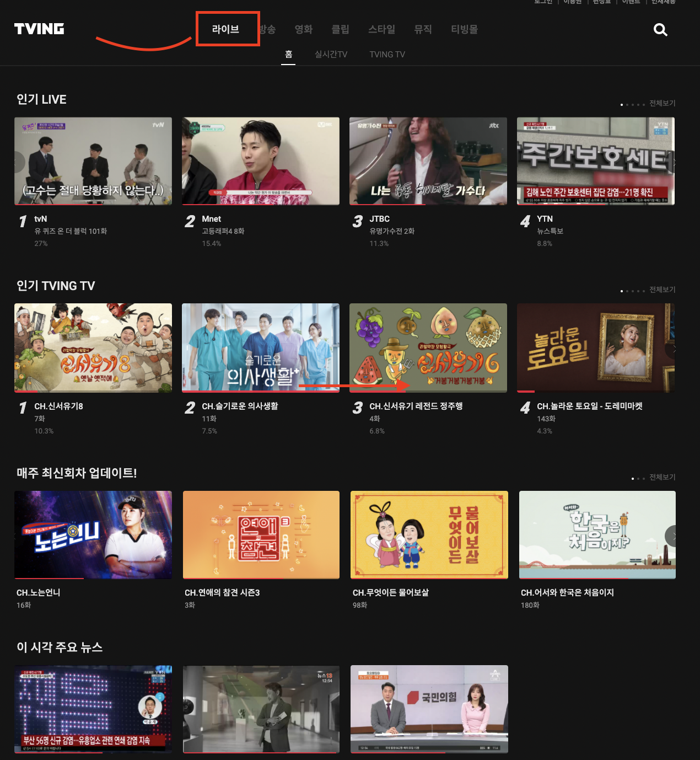The width and height of the screenshot is (700, 760).
Task: Switch to the 실시간TV sub-tab
Action: [x=331, y=54]
